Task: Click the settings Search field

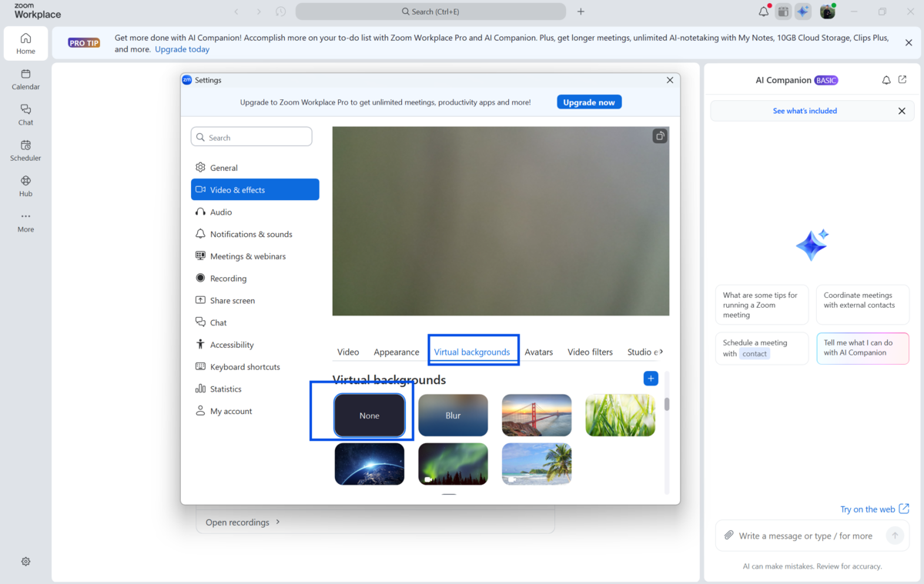Action: (x=252, y=137)
